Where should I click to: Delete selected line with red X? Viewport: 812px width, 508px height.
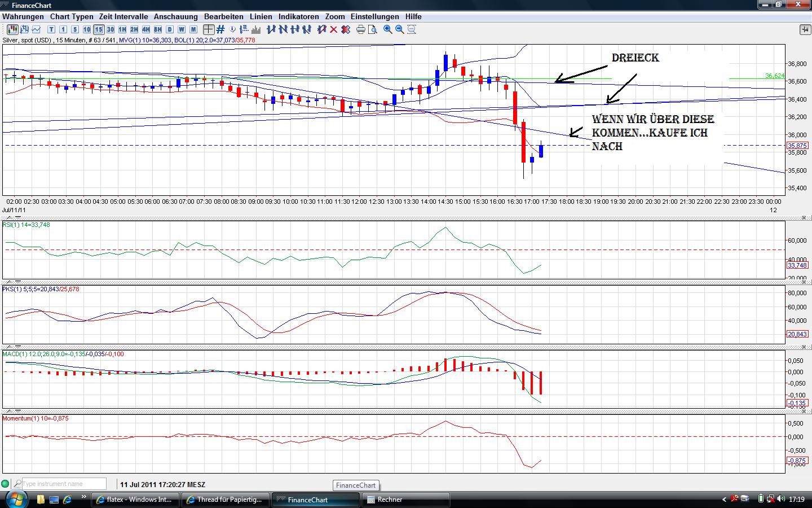(x=334, y=29)
